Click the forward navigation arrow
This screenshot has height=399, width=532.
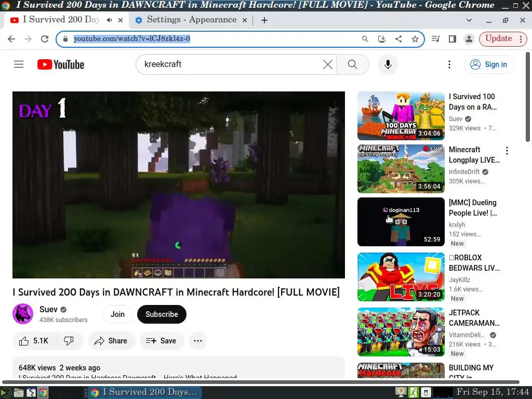coord(28,39)
